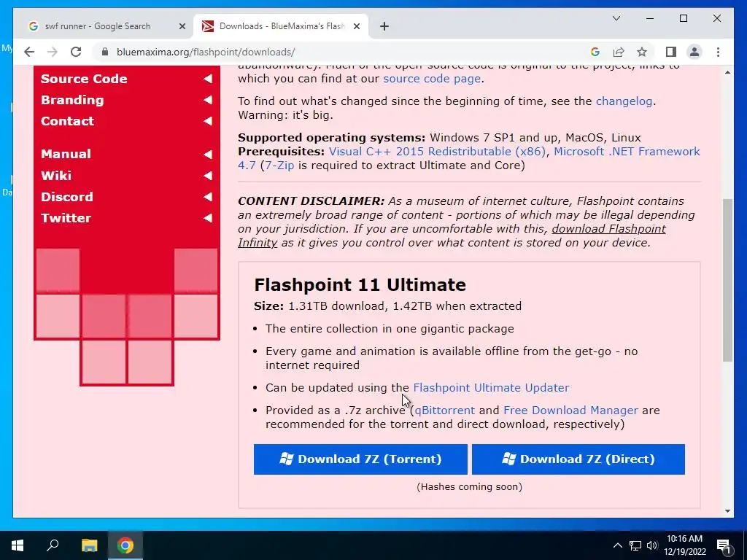Click Download 7Z (Torrent) button
Screen dimensions: 747x560
pos(360,459)
